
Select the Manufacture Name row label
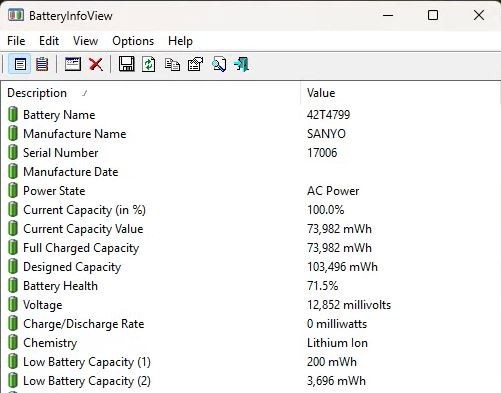(75, 134)
